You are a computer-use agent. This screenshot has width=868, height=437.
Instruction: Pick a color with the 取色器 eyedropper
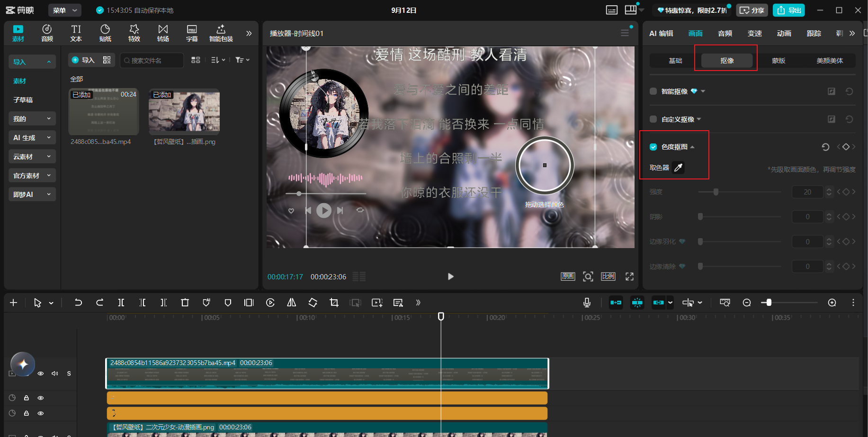click(x=679, y=168)
